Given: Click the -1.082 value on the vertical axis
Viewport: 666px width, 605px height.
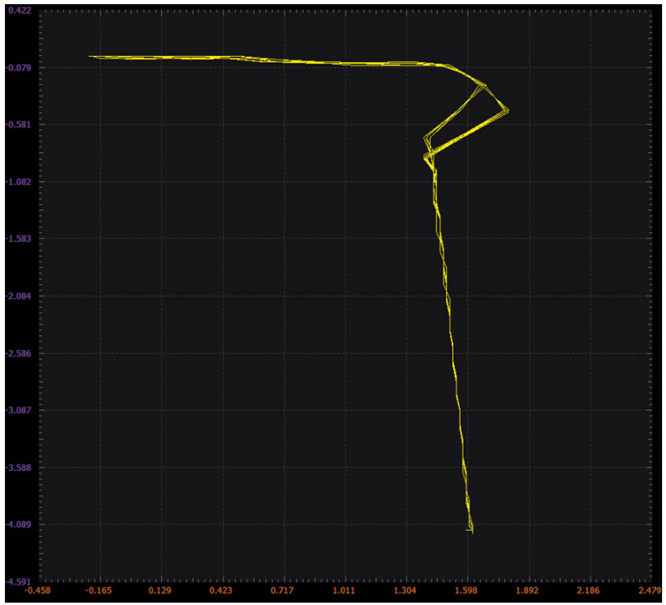Looking at the screenshot, I should (17, 182).
